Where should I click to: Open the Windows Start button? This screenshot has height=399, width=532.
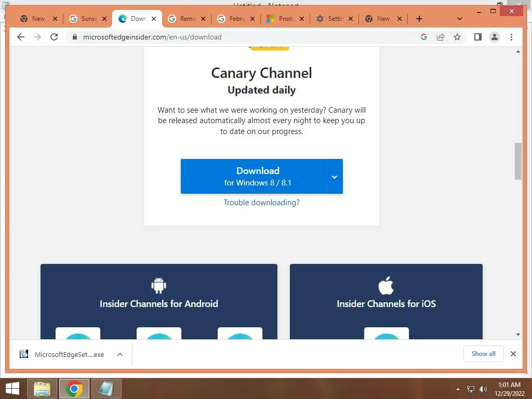pos(12,389)
